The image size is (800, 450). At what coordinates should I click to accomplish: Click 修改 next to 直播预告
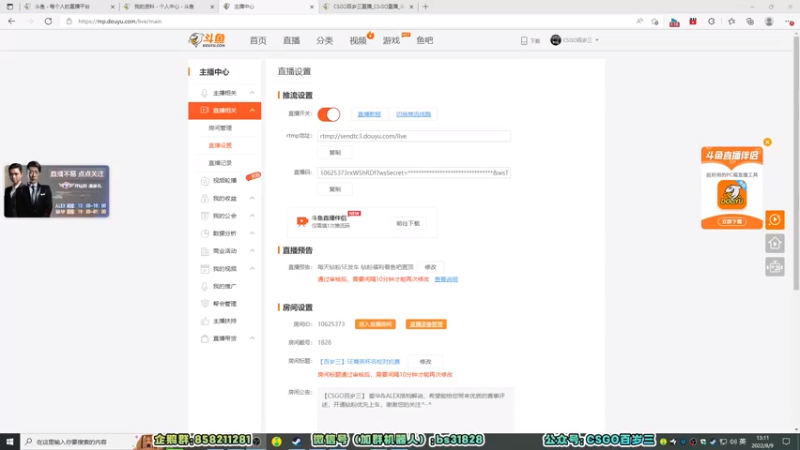[x=430, y=267]
